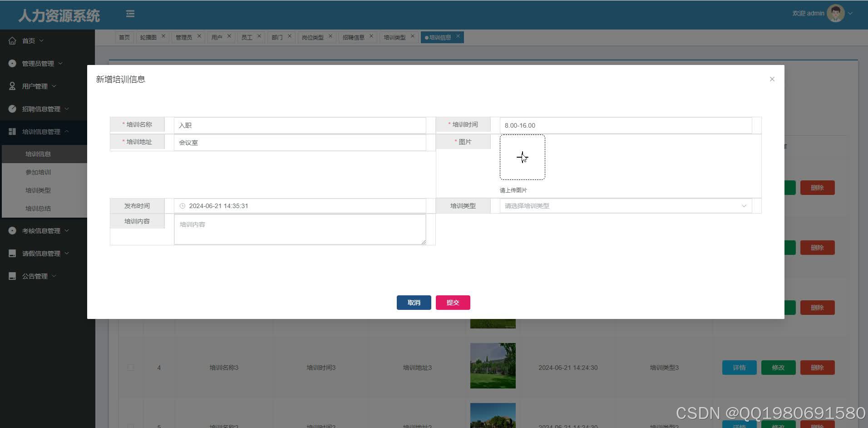Open the admin account dropdown arrow
Screen dimensions: 868x428
coord(850,14)
